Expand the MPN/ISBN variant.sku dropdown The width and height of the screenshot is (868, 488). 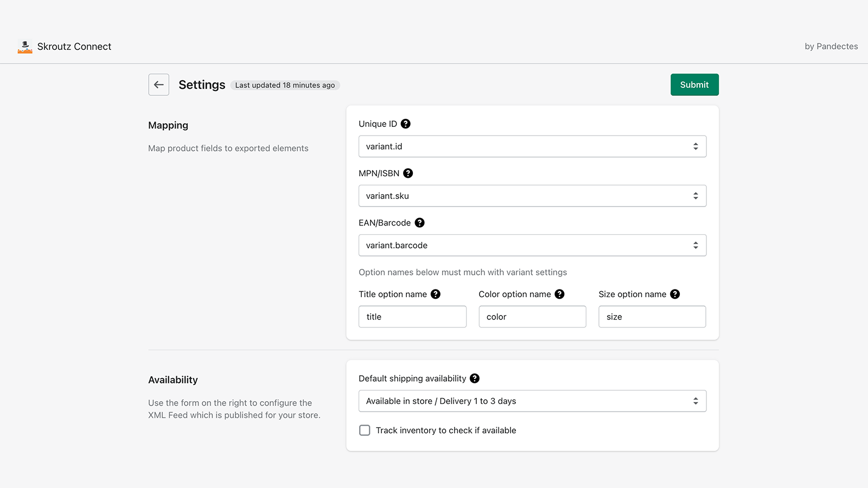tap(532, 196)
